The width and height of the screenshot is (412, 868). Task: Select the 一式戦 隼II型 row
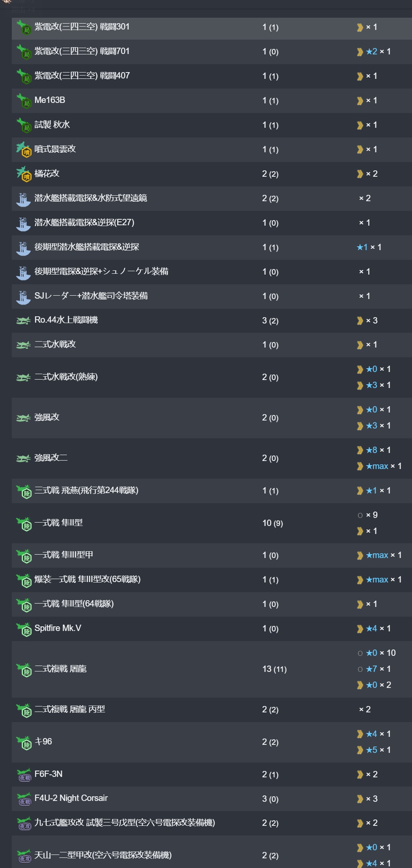[x=212, y=523]
